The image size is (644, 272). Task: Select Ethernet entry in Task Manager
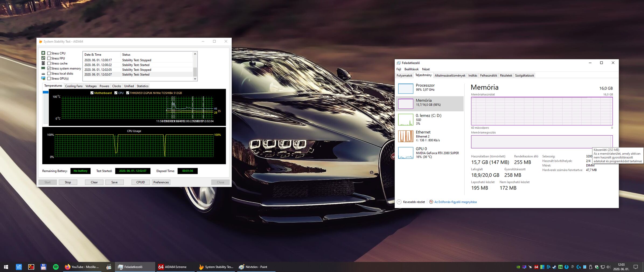click(x=430, y=136)
